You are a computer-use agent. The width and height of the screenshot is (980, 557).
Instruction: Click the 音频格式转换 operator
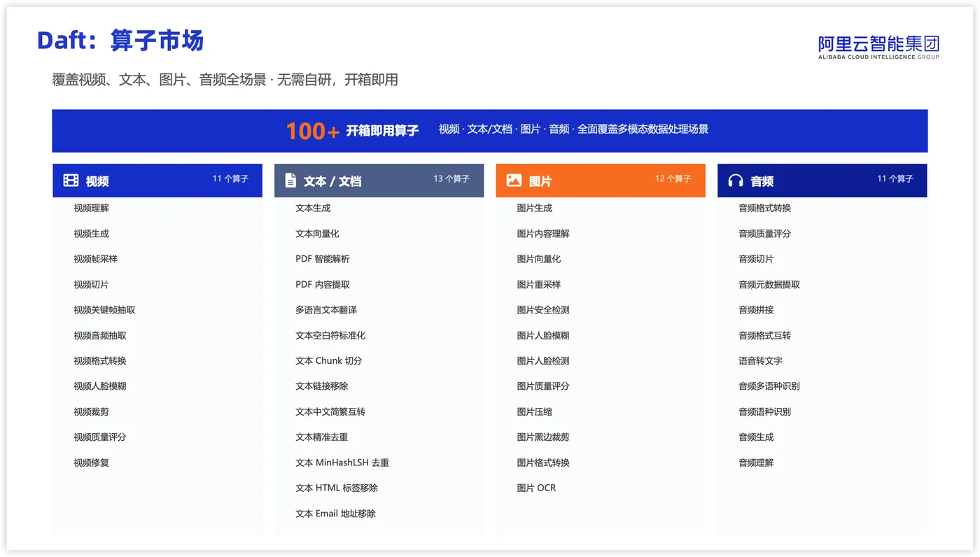click(765, 208)
